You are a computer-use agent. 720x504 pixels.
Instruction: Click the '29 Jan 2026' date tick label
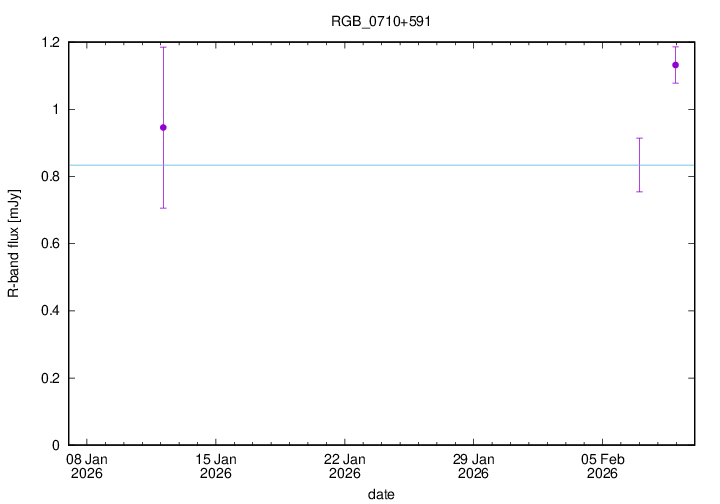click(473, 466)
